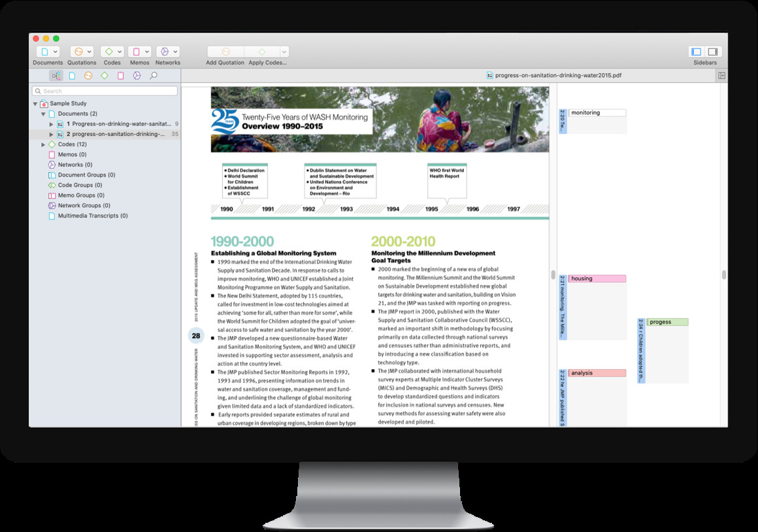Select the pink housing code label
Screen dimensions: 758x532
coord(597,278)
